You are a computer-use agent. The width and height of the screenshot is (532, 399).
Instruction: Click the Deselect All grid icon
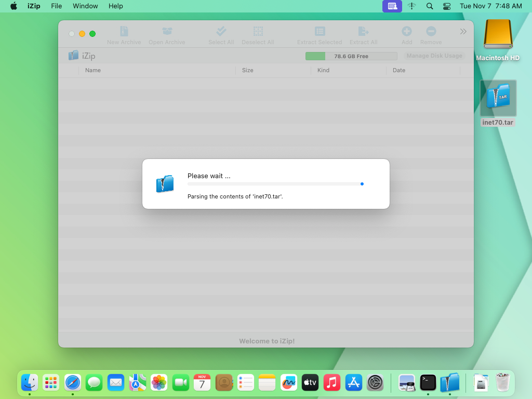click(258, 31)
